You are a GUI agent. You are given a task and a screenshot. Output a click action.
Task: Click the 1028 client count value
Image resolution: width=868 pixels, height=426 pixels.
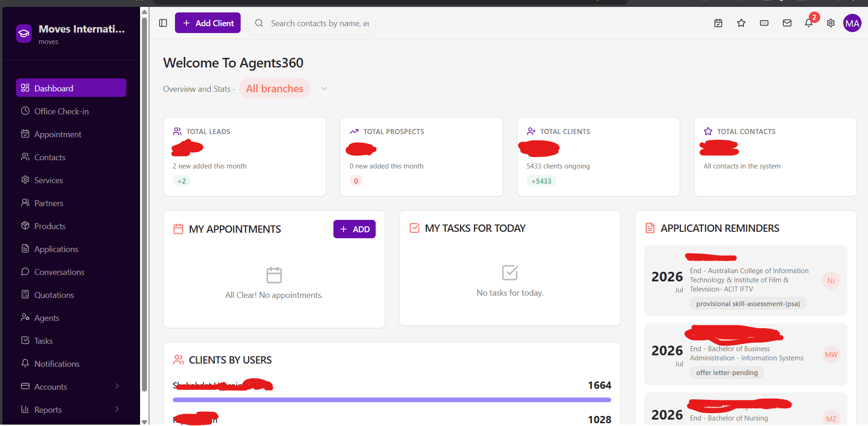pos(599,419)
